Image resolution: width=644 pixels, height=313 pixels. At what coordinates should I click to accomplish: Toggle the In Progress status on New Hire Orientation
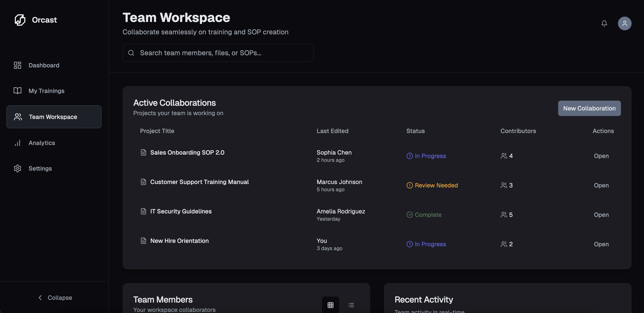point(426,244)
